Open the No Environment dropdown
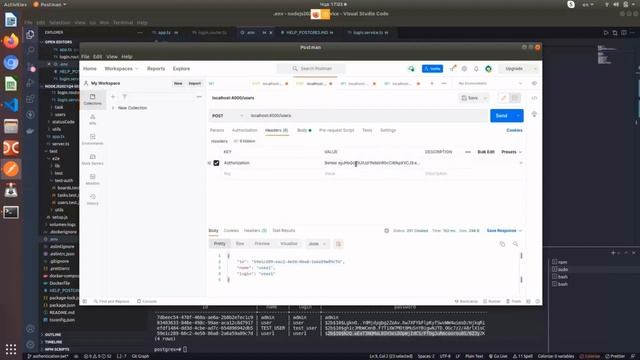This screenshot has width=640, height=360. (490, 83)
